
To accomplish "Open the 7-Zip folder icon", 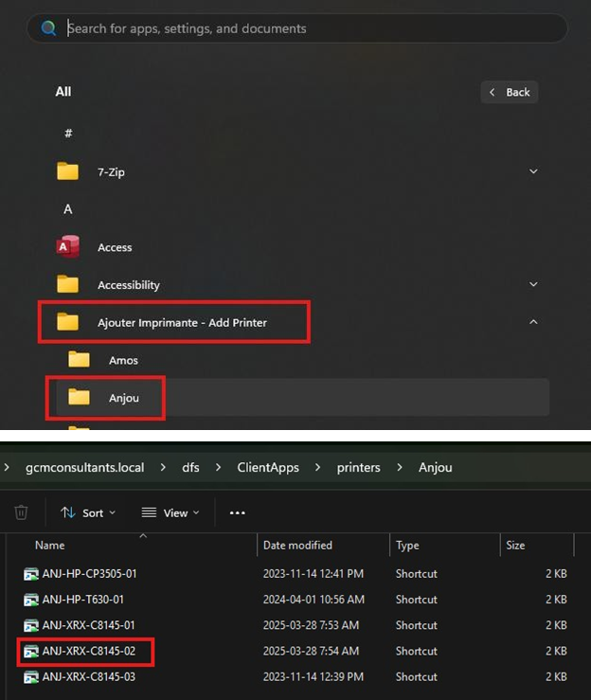I will click(x=68, y=171).
